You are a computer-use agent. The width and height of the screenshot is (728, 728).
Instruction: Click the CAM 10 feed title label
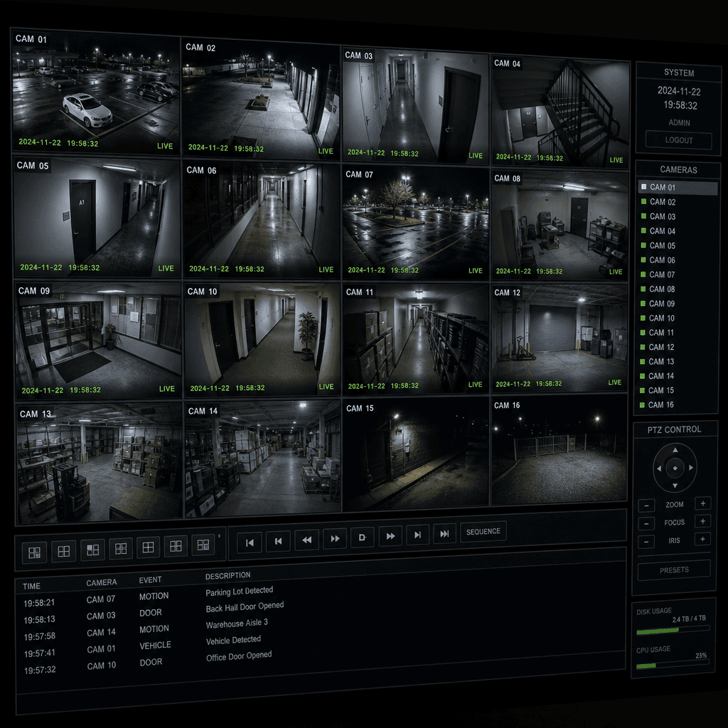pyautogui.click(x=203, y=291)
